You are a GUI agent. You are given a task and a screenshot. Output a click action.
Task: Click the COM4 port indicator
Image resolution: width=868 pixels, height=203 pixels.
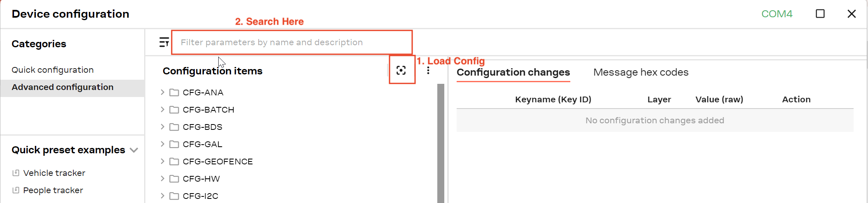[777, 14]
